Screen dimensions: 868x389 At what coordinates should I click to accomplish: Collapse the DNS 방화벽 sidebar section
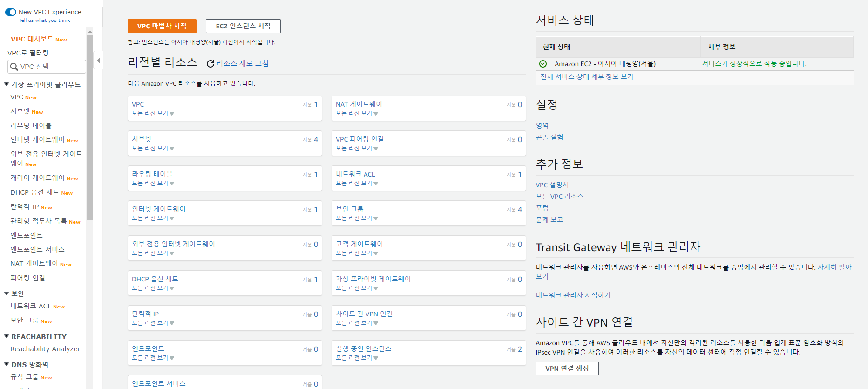click(7, 364)
